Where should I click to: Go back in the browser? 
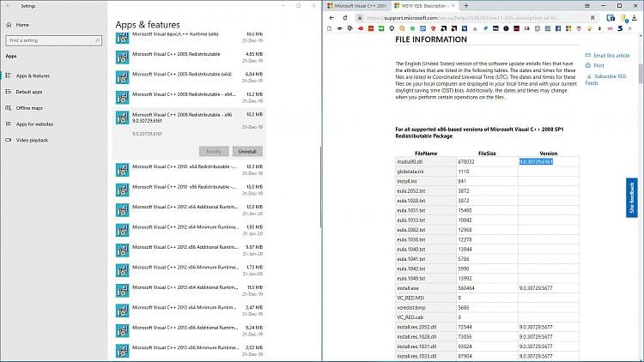pyautogui.click(x=331, y=18)
